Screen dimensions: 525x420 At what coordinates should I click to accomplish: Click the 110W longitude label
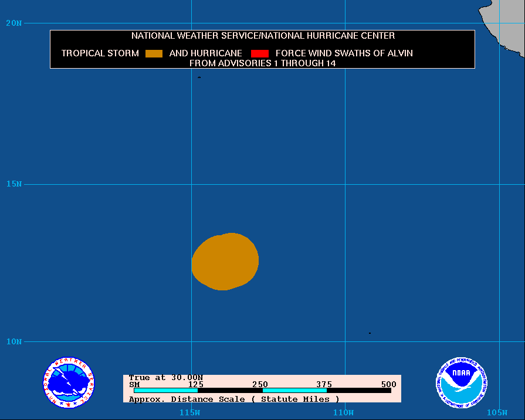pos(344,412)
